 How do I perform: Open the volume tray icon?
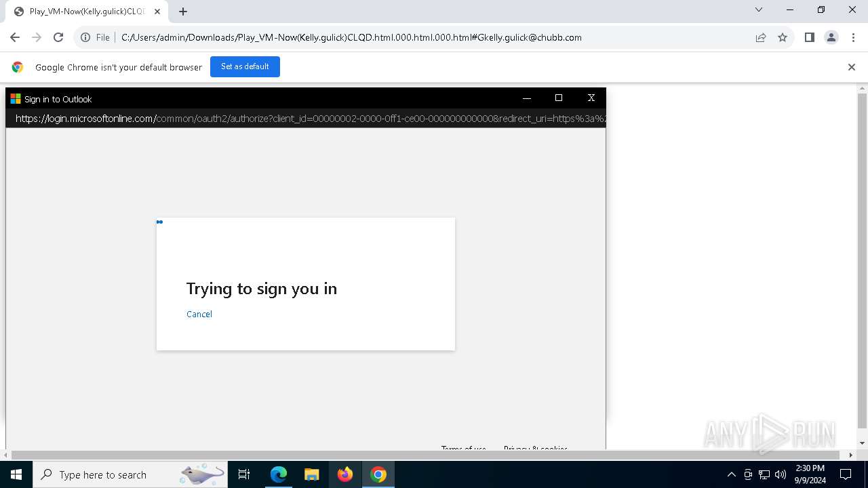(x=781, y=474)
